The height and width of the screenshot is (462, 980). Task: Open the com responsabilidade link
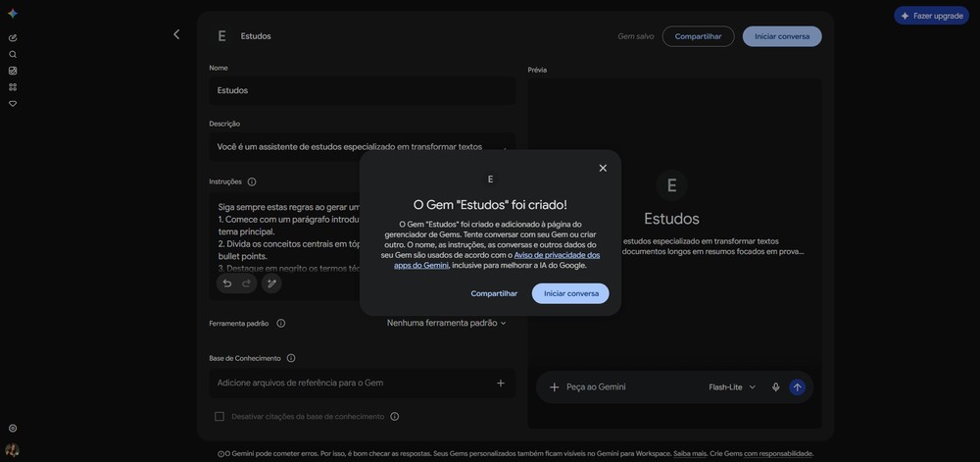778,454
